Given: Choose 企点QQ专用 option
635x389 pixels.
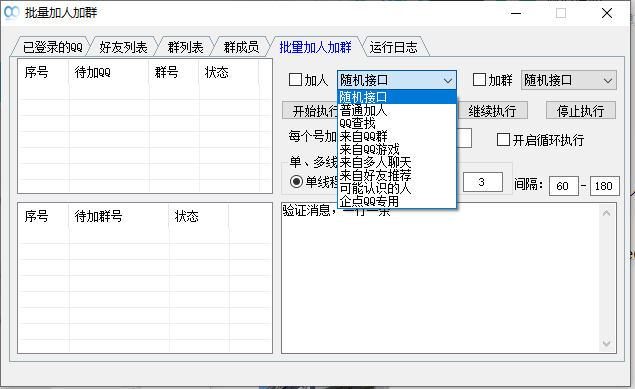Looking at the screenshot, I should pyautogui.click(x=397, y=201).
